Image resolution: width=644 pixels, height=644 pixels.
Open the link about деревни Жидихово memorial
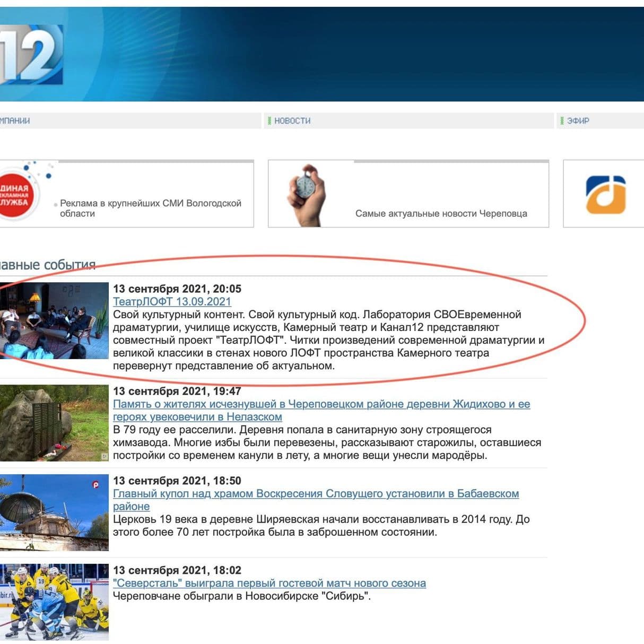(321, 411)
